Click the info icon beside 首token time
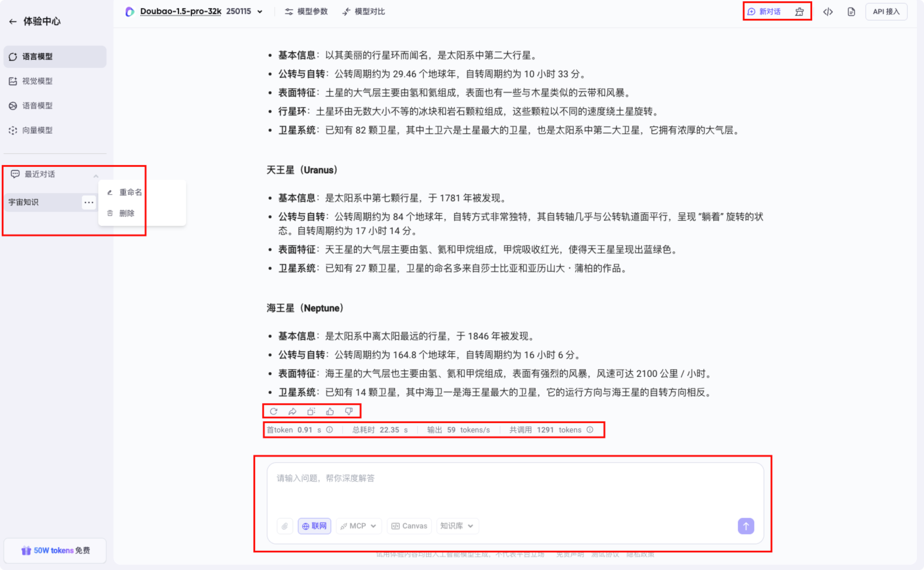Screen dimensions: 924x570 point(329,430)
